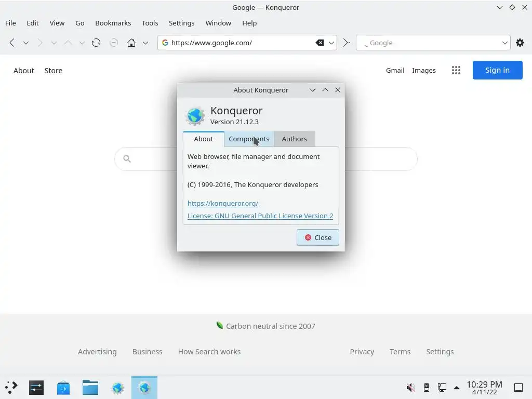
Task: Open the Edit menu
Action: point(33,23)
